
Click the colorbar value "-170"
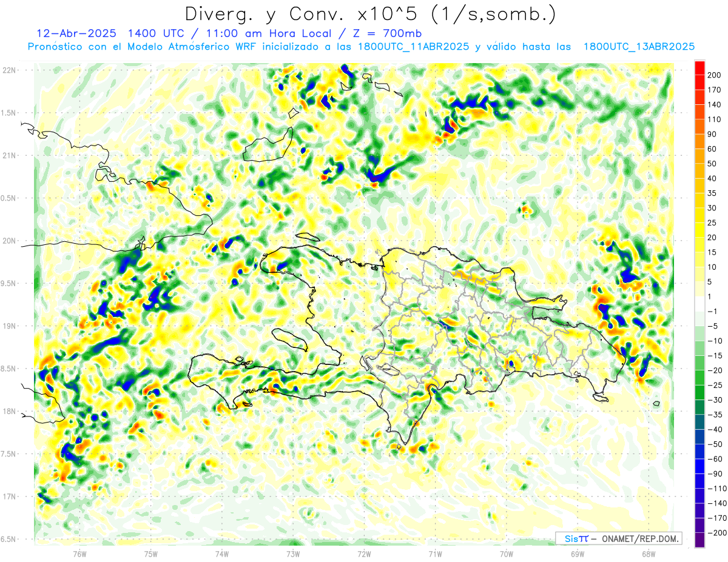718,518
